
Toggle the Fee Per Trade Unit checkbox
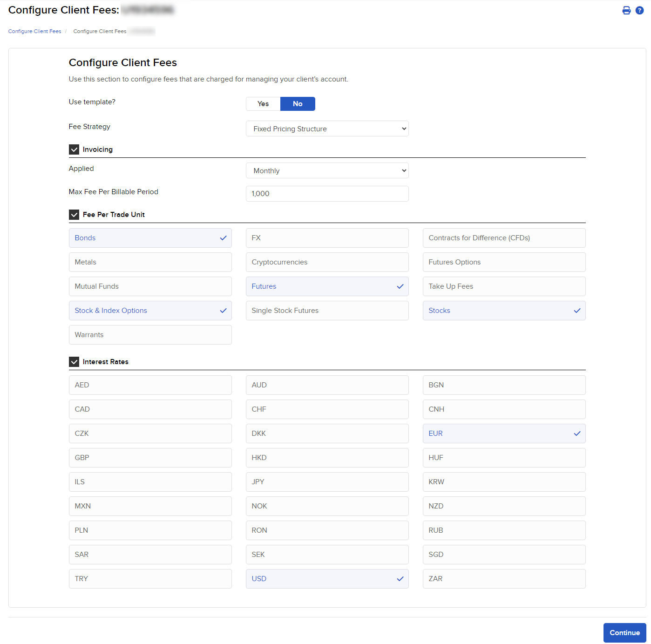coord(74,215)
